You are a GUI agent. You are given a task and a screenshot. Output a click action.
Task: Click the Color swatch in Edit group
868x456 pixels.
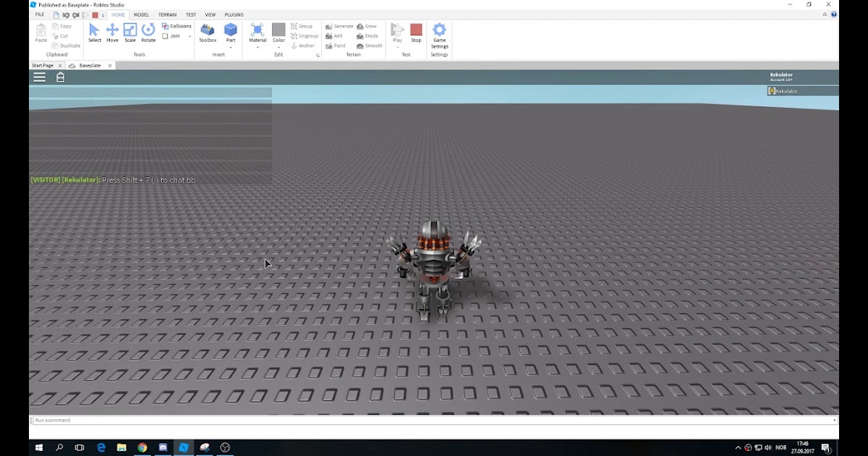coord(278,30)
